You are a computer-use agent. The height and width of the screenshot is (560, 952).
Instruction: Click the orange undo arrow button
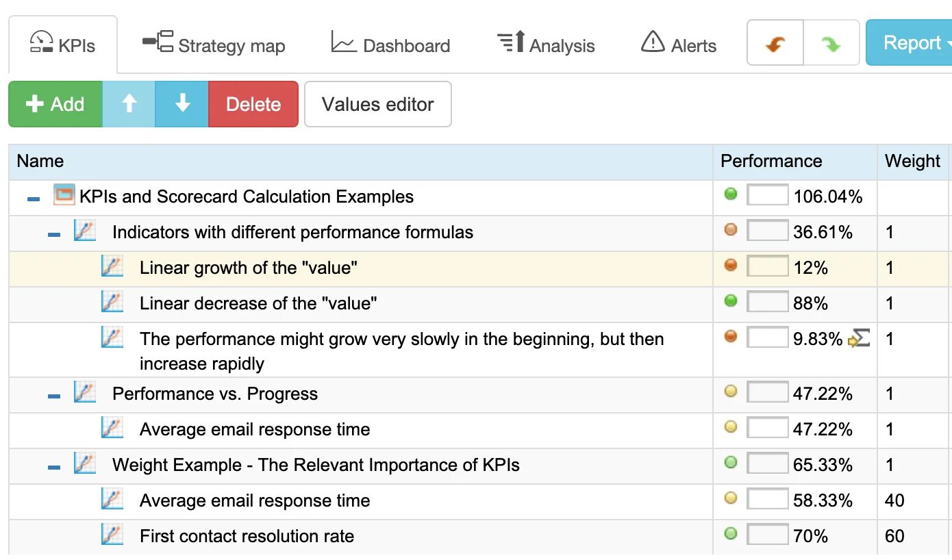point(775,43)
